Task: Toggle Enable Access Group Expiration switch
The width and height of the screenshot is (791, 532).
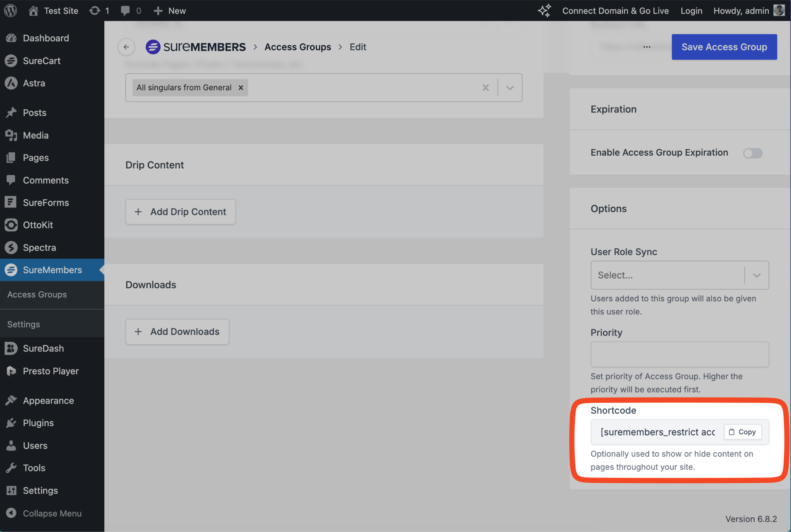Action: point(753,153)
